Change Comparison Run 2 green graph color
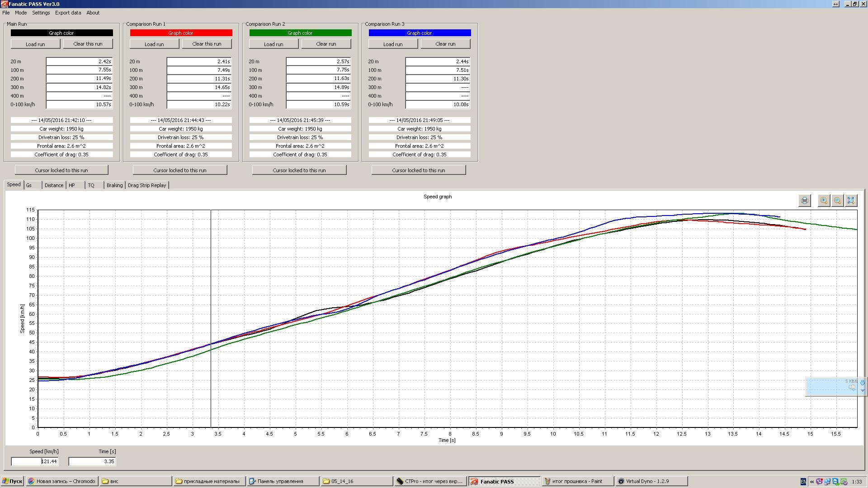Viewport: 868px width, 488px height. 300,33
